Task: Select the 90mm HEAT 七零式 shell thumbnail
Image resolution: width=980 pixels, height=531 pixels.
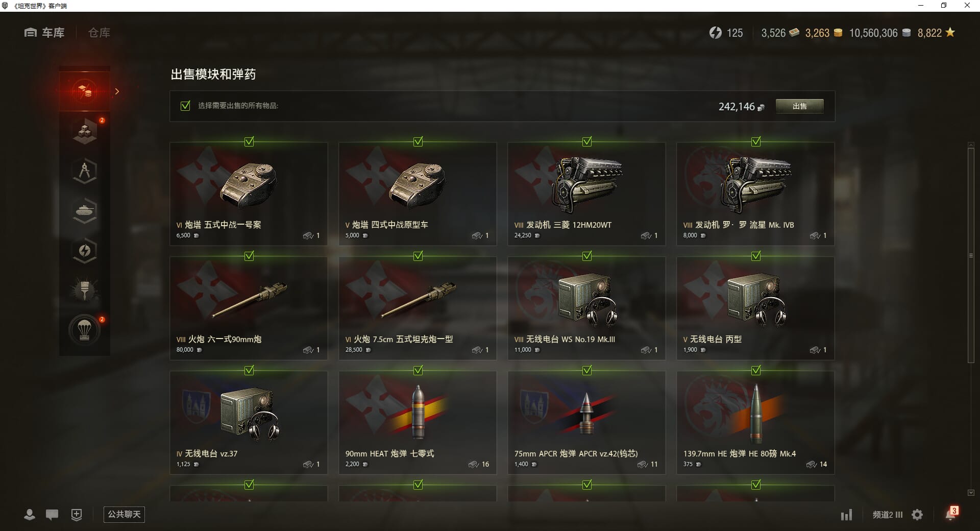Action: pos(418,413)
